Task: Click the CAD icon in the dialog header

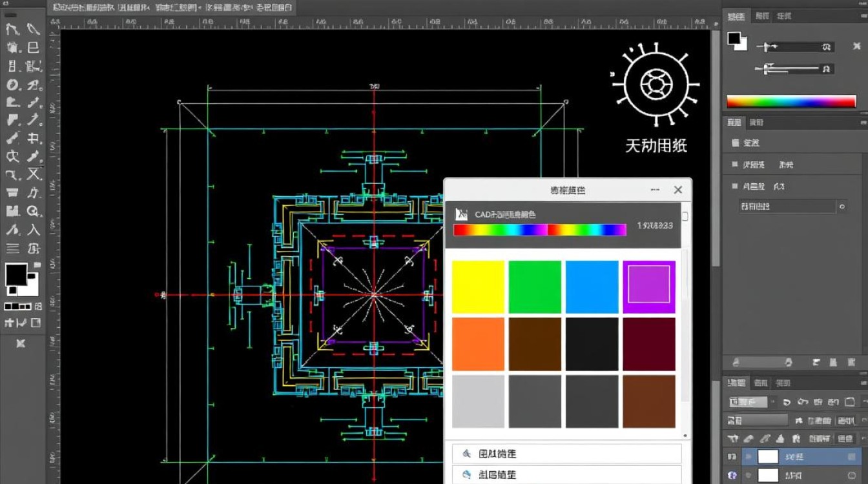Action: click(x=461, y=214)
